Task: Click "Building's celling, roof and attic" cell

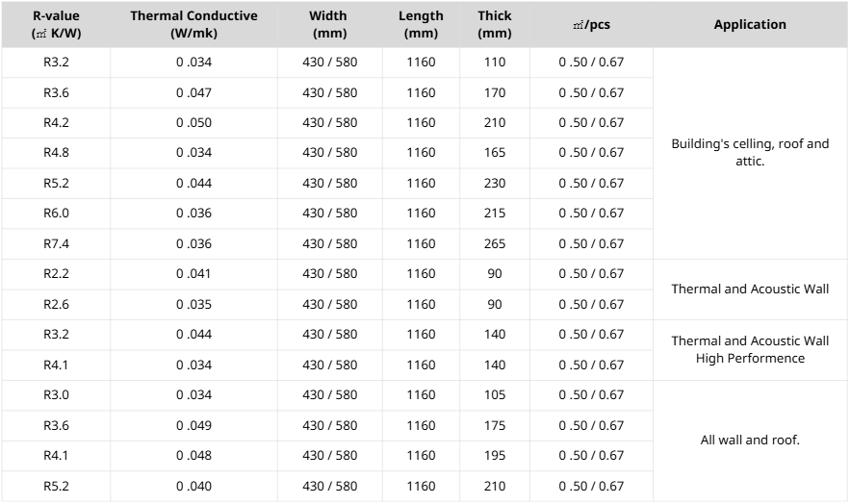Action: (x=750, y=153)
